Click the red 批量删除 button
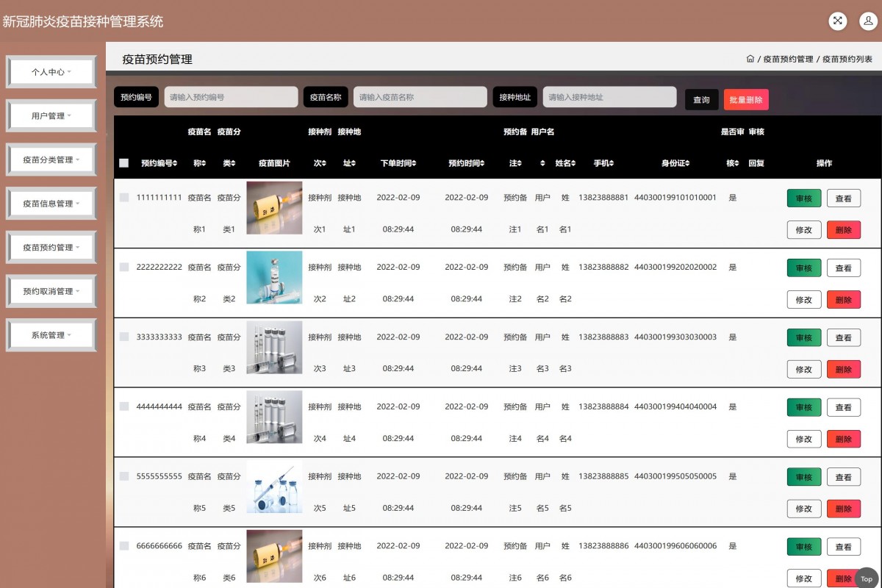The height and width of the screenshot is (588, 882). click(745, 100)
